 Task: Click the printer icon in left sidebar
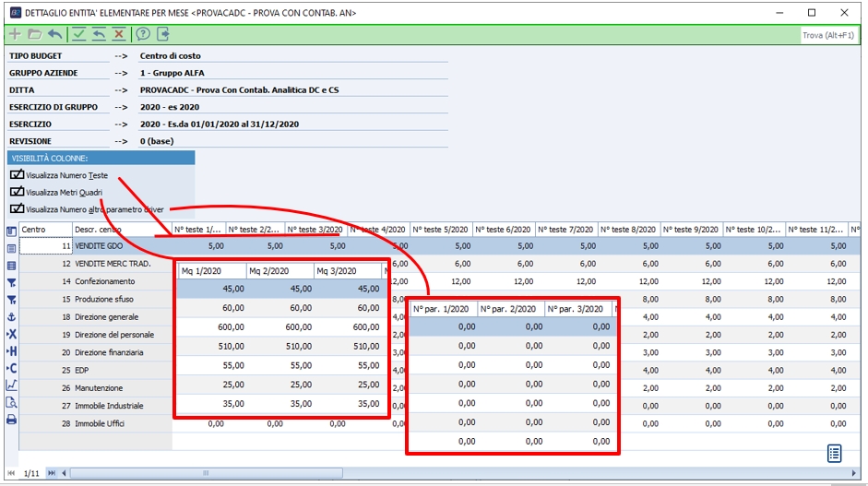pyautogui.click(x=11, y=420)
